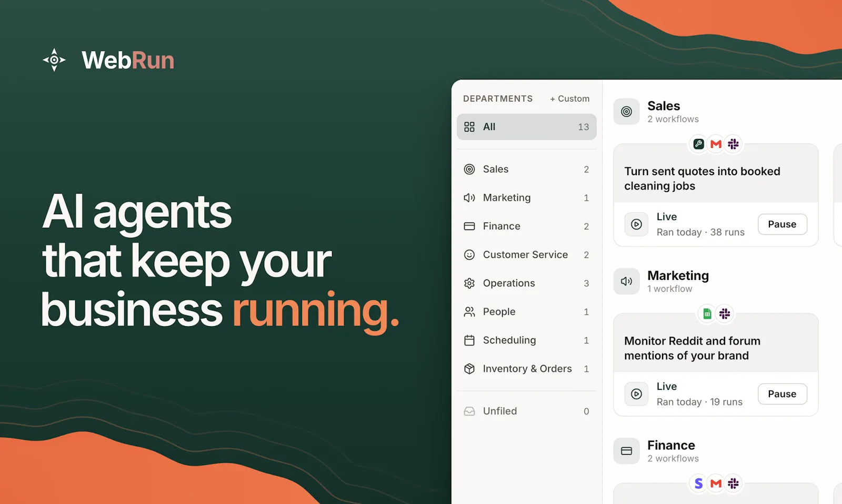Viewport: 842px width, 504px height.
Task: Click the Finance card icon in sidebar
Action: pos(469,226)
